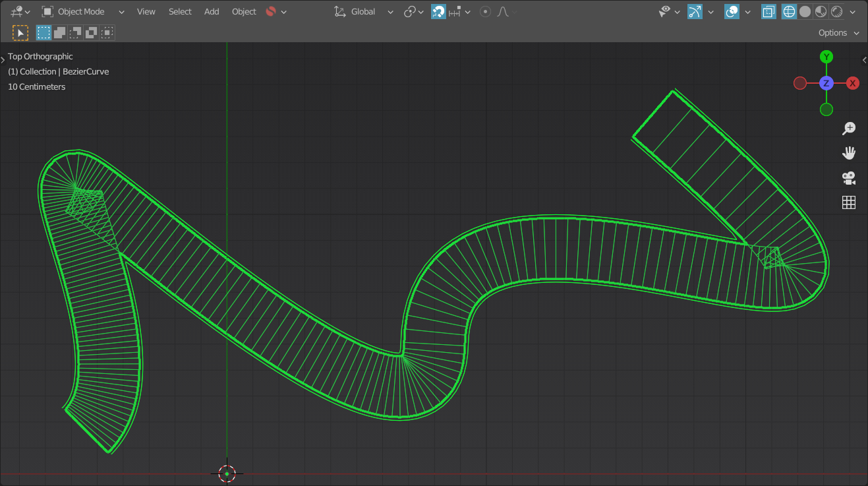Choose invert selection mode icon
This screenshot has height=486, width=868.
coord(91,32)
